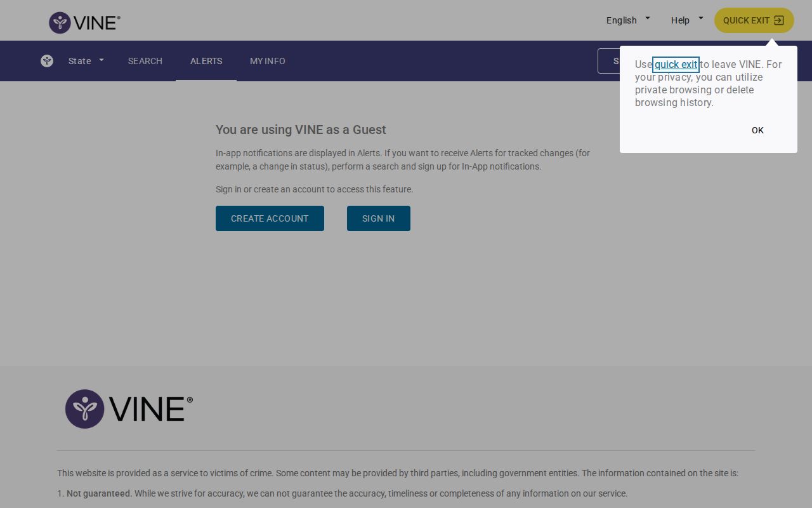Click the VINE logo in the top header

click(84, 23)
